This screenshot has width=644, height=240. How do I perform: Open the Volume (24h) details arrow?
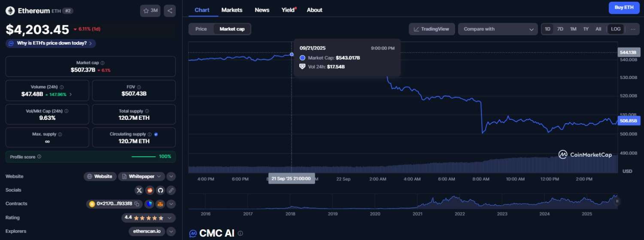coord(70,94)
